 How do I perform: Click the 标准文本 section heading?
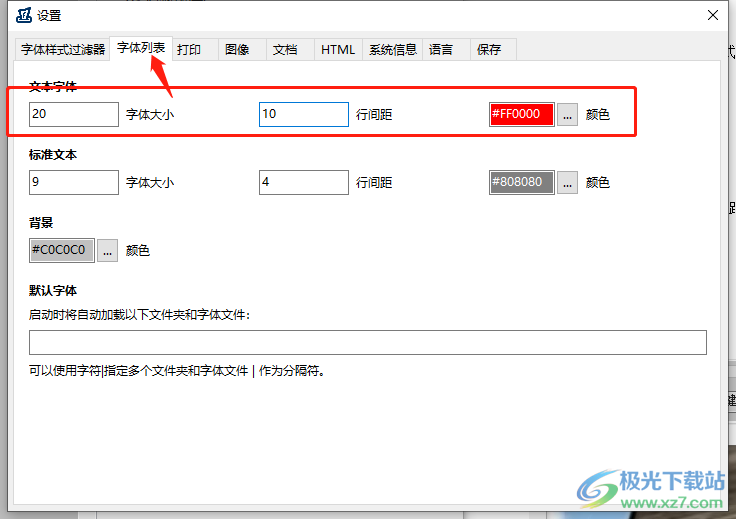[x=53, y=155]
